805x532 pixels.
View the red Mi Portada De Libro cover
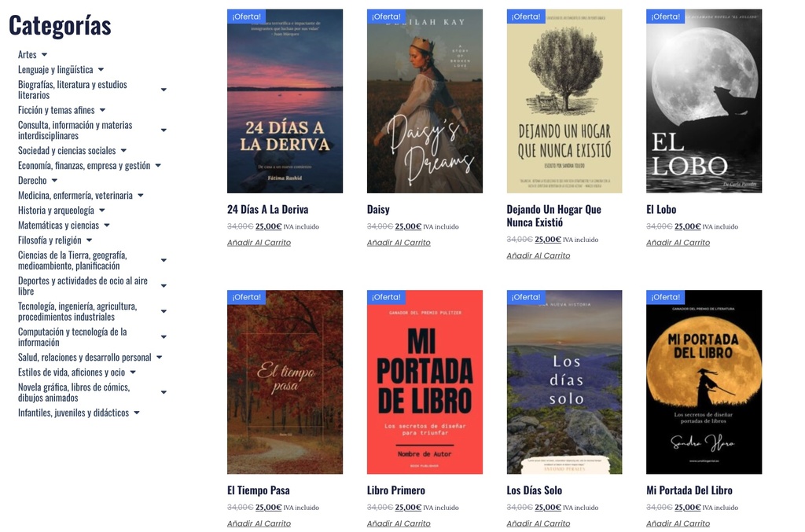425,382
